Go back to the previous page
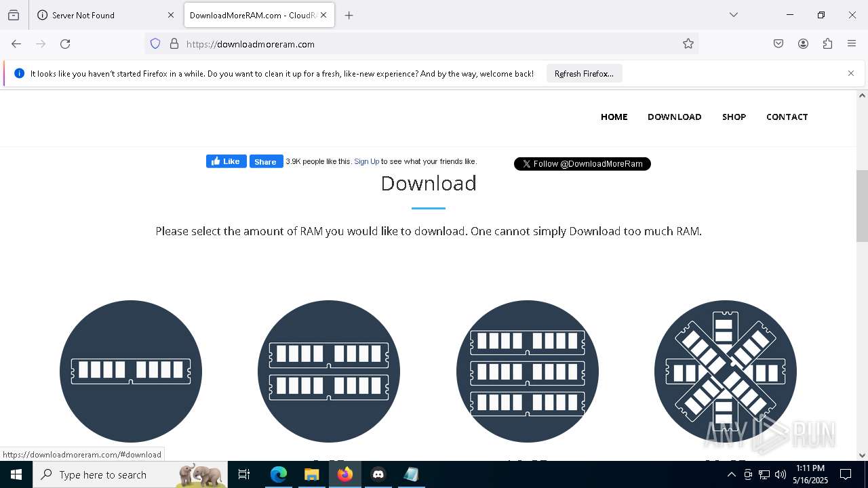This screenshot has width=868, height=488. tap(16, 44)
